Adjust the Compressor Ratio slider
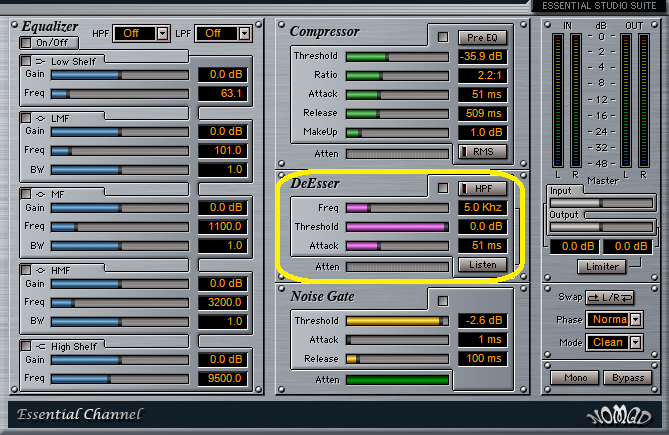Screen dimensions: 669x435 point(397,76)
